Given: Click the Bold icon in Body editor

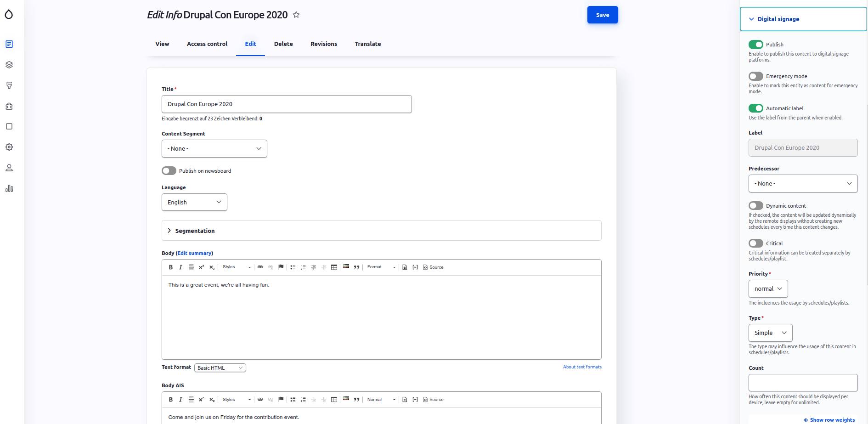Looking at the screenshot, I should 170,267.
